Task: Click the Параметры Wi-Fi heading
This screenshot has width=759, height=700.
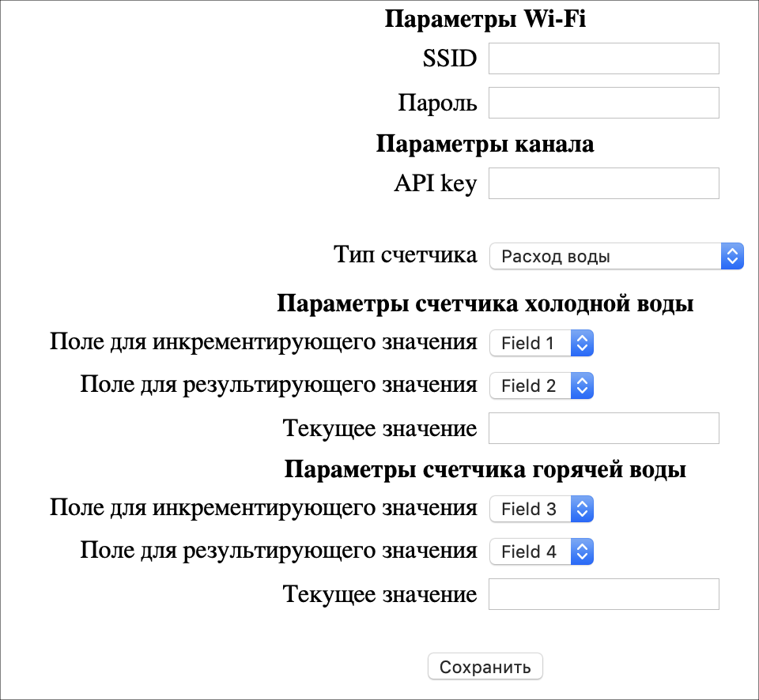Action: pos(485,19)
